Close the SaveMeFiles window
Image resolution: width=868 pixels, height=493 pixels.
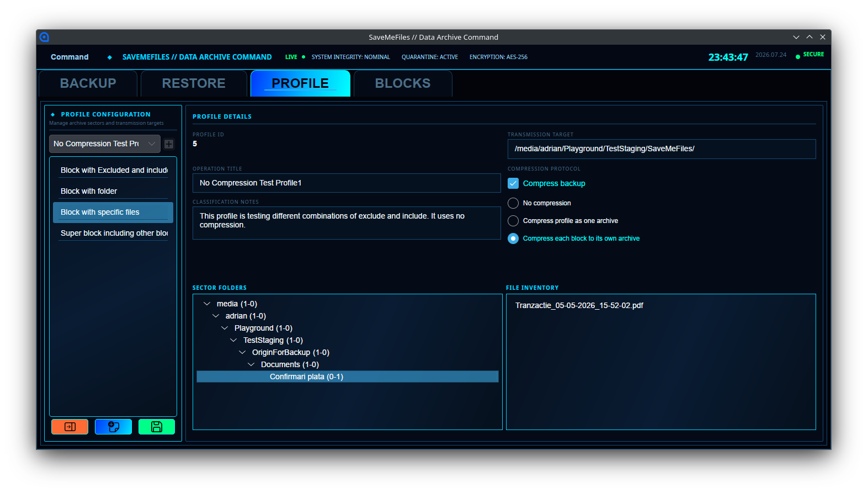(823, 37)
